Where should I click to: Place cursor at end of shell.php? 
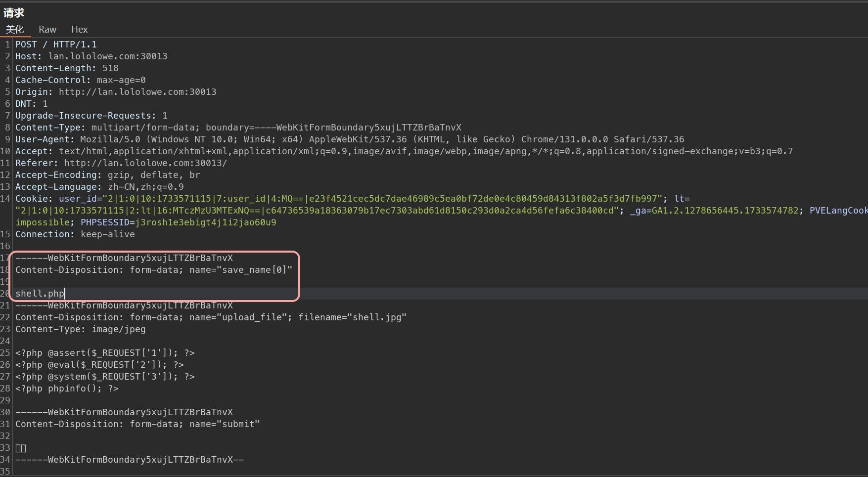tap(65, 294)
